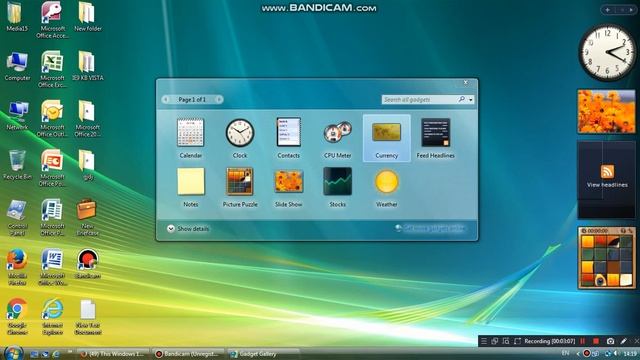
Task: Select the Media15 folder on the desktop
Action: click(17, 17)
